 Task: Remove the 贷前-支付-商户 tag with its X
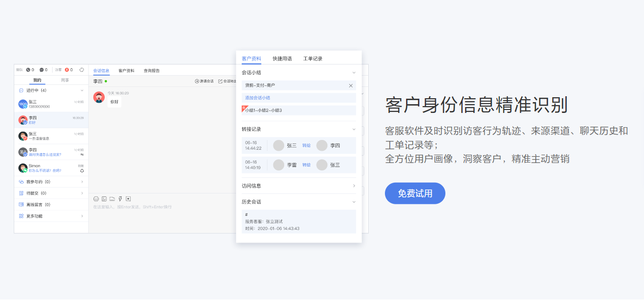pos(351,85)
